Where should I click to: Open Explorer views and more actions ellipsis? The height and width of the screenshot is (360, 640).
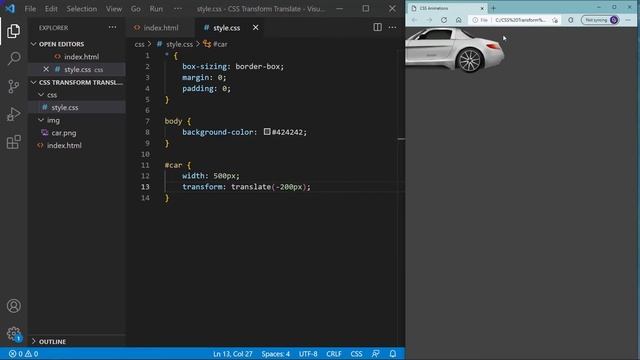point(112,27)
